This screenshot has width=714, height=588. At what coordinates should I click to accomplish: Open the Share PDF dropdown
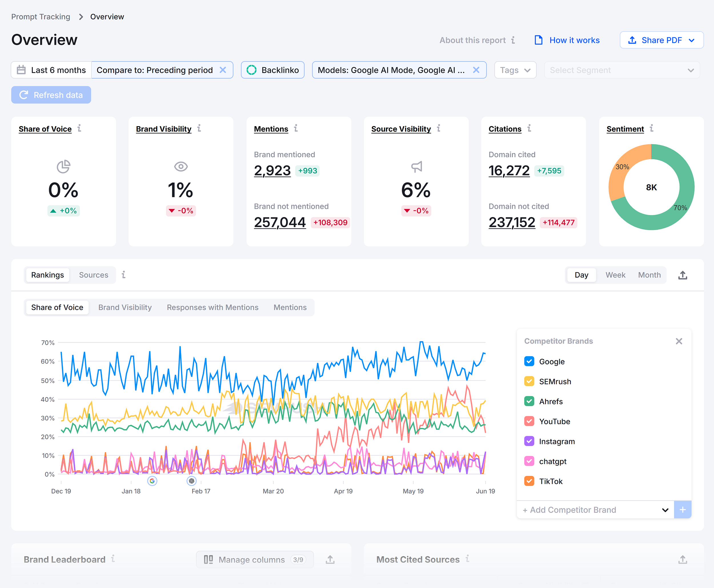tap(661, 40)
